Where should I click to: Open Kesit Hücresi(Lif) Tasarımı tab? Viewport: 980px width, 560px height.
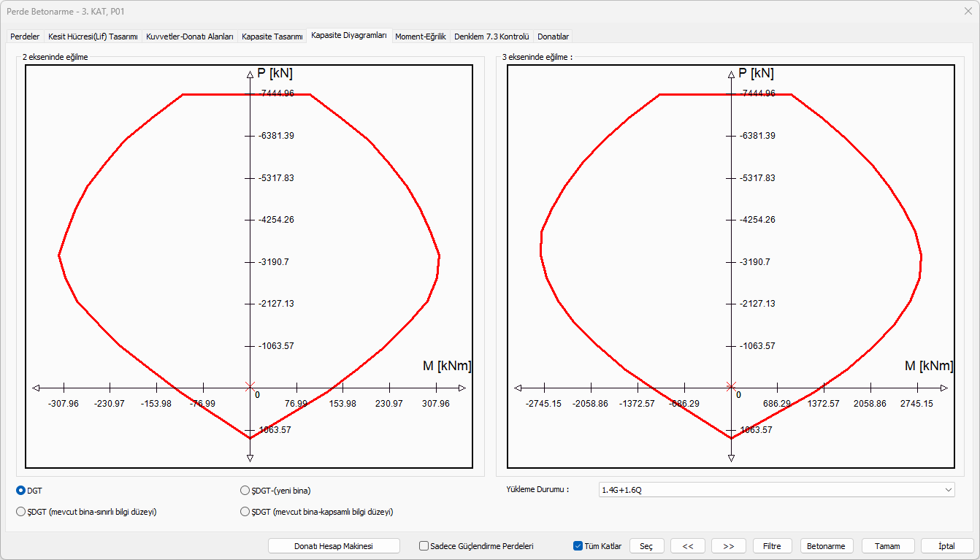[x=93, y=37]
